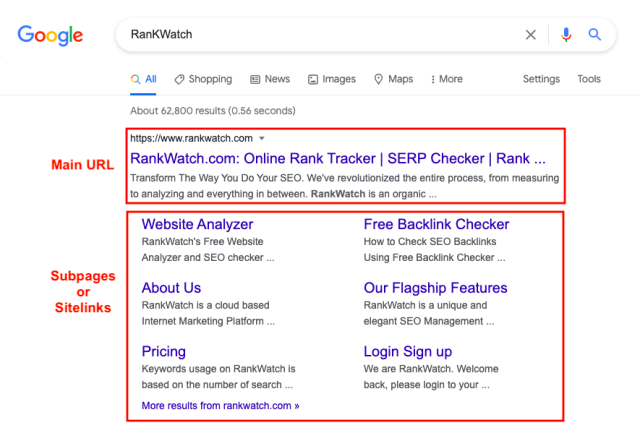Image resolution: width=640 pixels, height=433 pixels.
Task: Click the 'Transform The Way You Do Your SEO' snippet
Action: pyautogui.click(x=344, y=186)
